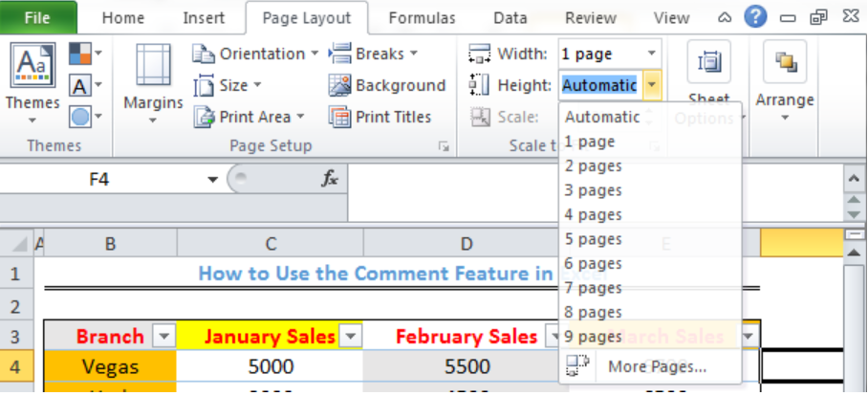This screenshot has height=396, width=868.
Task: Select 6 pages in Height list
Action: (650, 264)
